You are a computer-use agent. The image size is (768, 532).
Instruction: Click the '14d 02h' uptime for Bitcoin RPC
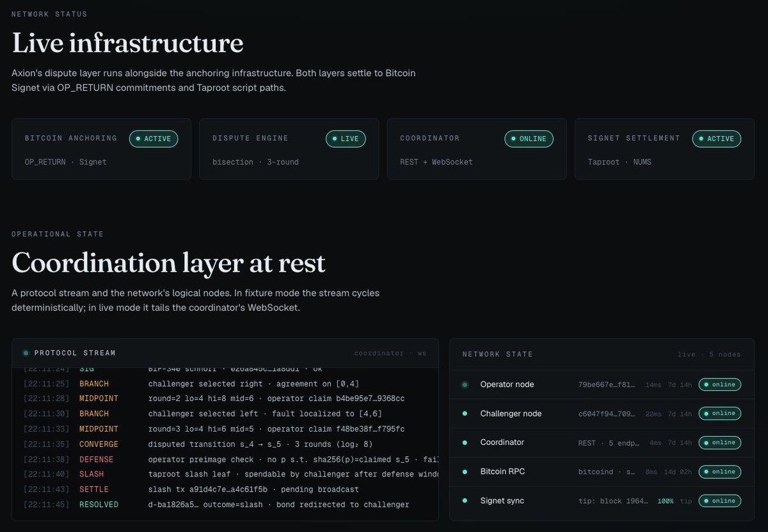[x=679, y=472]
